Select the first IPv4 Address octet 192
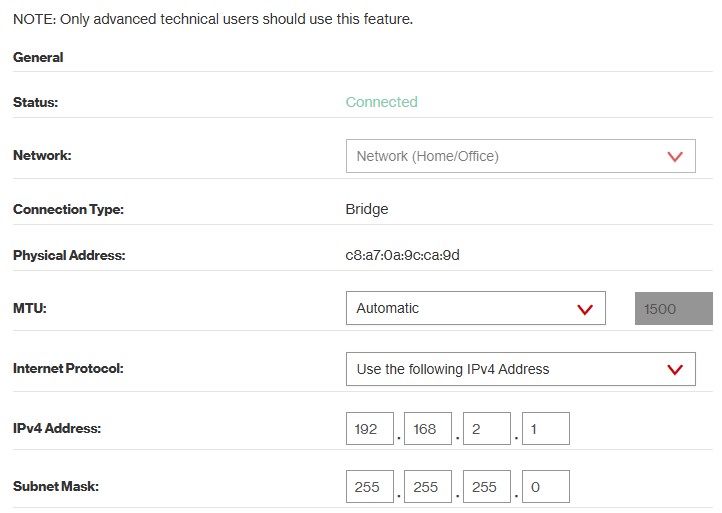This screenshot has height=513, width=722. [369, 429]
